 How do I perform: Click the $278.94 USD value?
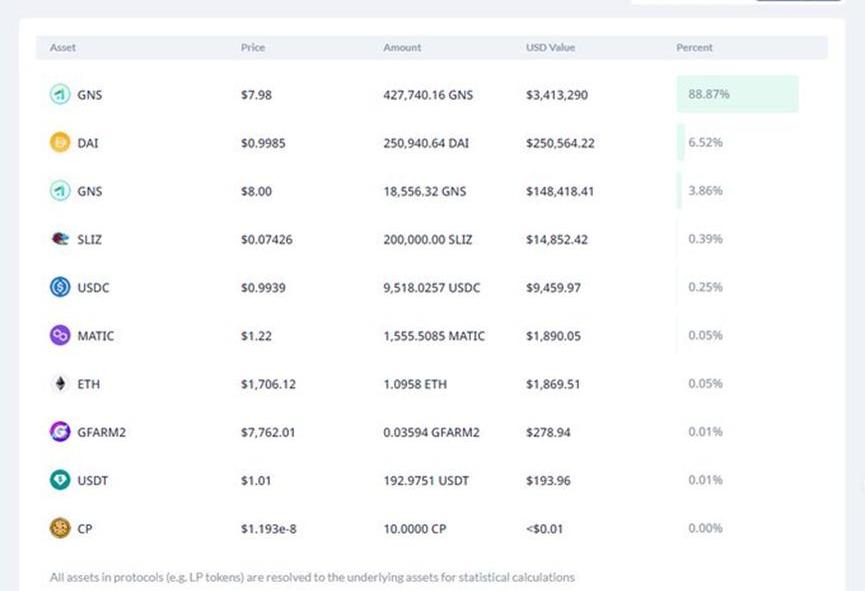click(548, 432)
